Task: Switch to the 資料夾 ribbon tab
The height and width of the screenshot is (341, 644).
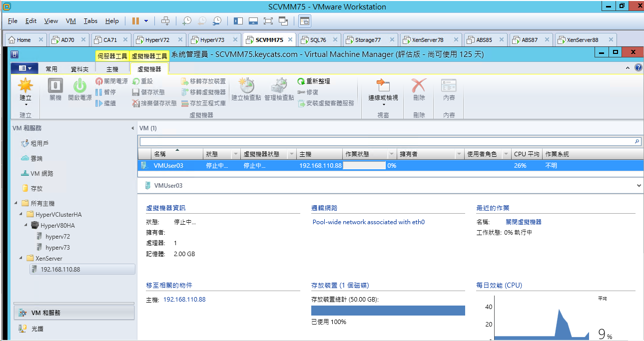Action: pyautogui.click(x=79, y=69)
